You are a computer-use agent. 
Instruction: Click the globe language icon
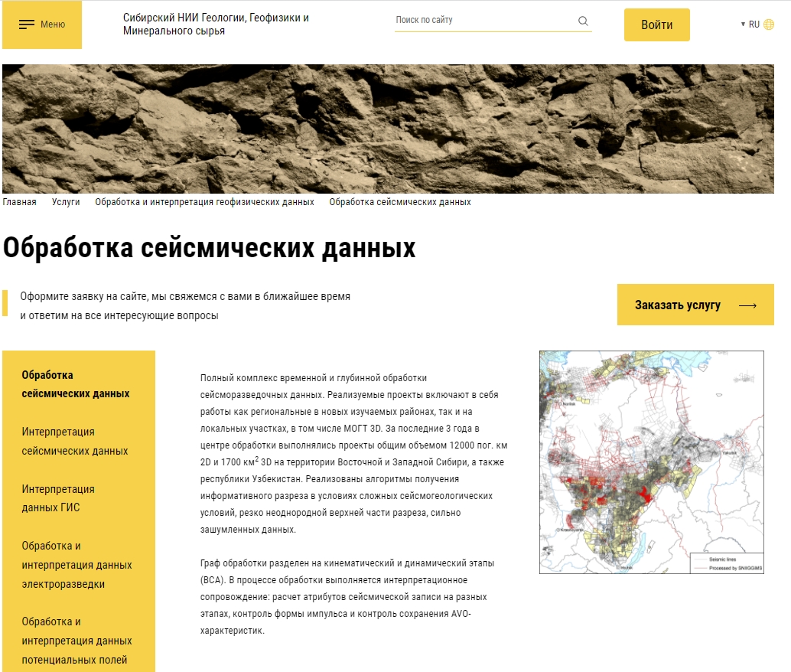(x=769, y=24)
